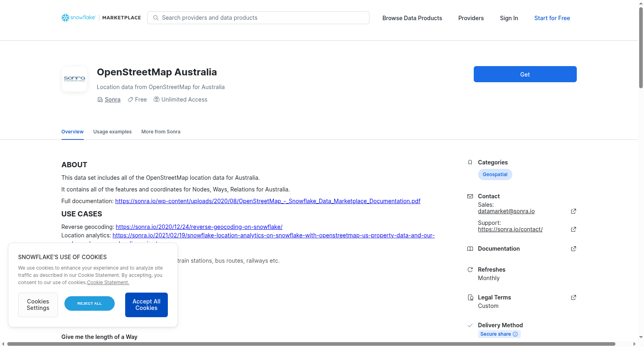Viewport: 644px width, 347px height.
Task: Click the 'Give me the length of a Way' heading
Action: coord(99,337)
